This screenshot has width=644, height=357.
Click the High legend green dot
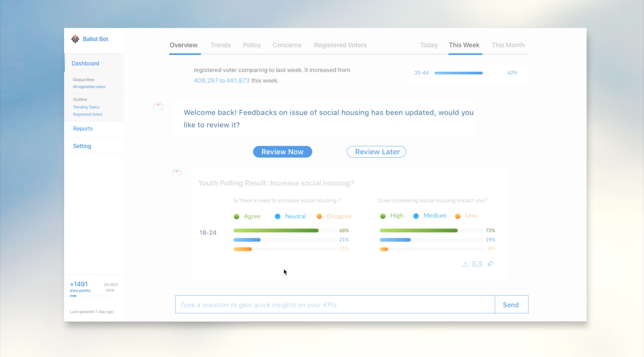[x=383, y=216]
